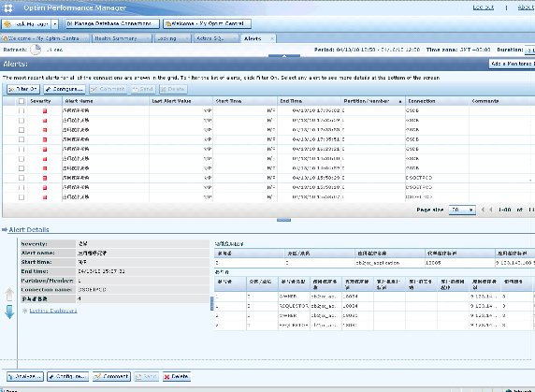The image size is (535, 392).
Task: Click the Log out link
Action: tap(483, 7)
